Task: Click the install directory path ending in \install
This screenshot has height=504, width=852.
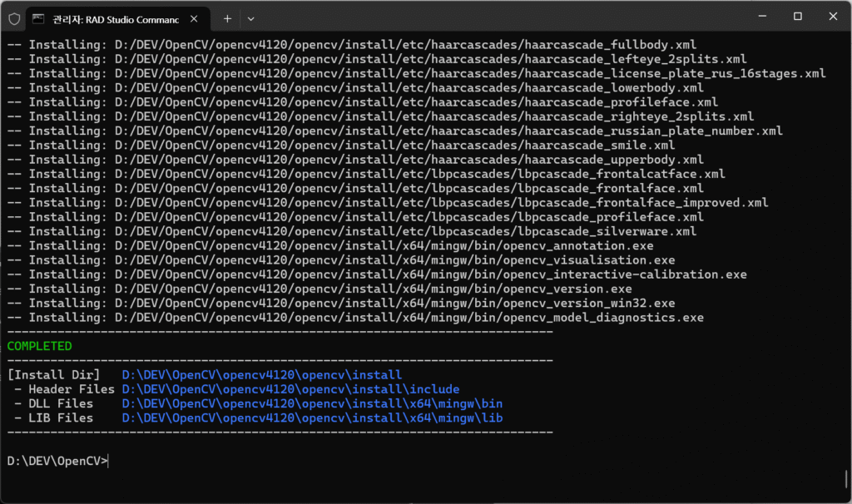Action: tap(262, 375)
